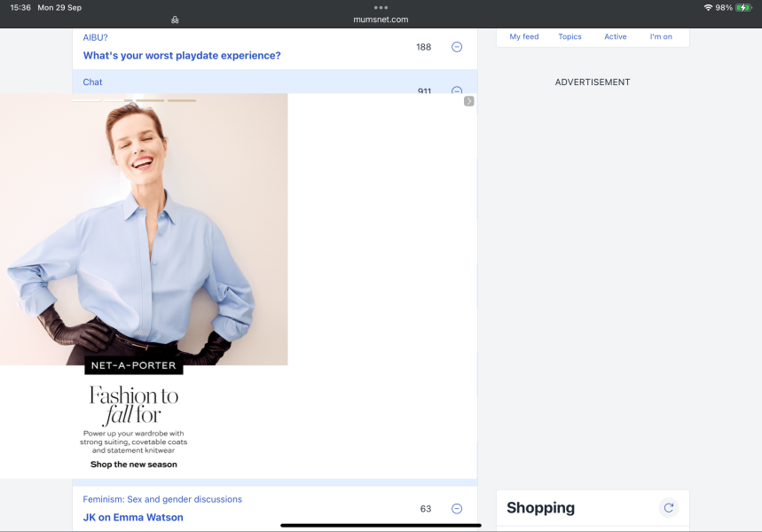
Task: Select the I'm on tab
Action: tap(660, 36)
